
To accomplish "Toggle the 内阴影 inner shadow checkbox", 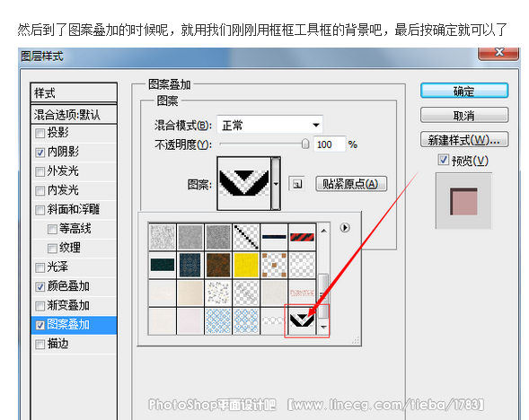I will pos(40,153).
